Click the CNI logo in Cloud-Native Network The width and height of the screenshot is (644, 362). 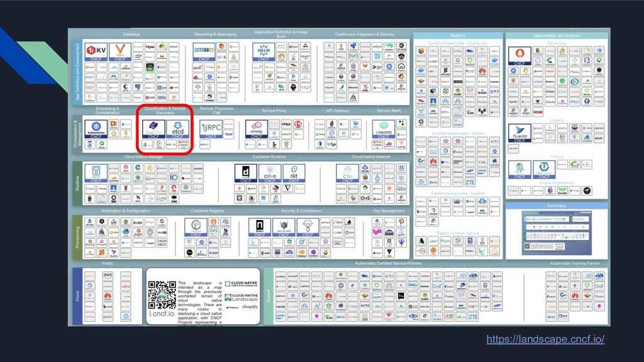(347, 173)
